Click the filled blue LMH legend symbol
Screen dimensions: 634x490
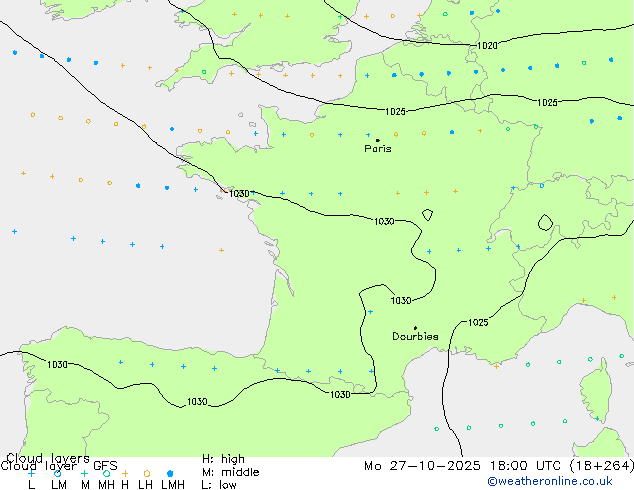pyautogui.click(x=170, y=473)
